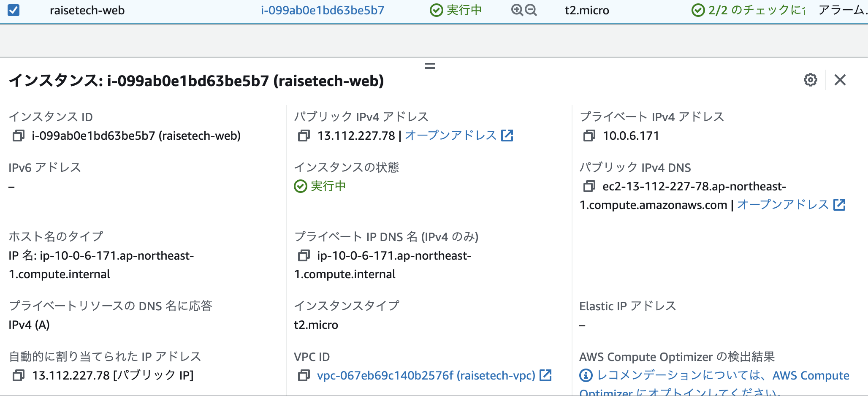Copy the public IPv4 address 13.112.227.78

coord(304,136)
